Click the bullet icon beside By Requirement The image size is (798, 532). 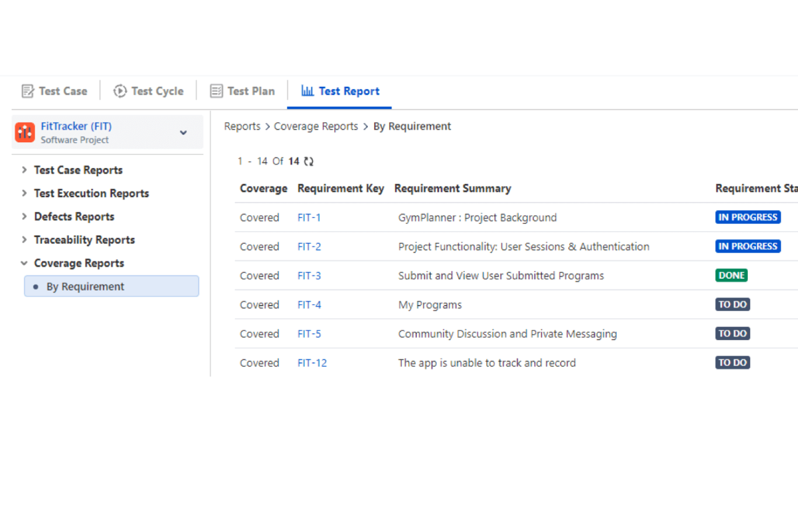37,286
